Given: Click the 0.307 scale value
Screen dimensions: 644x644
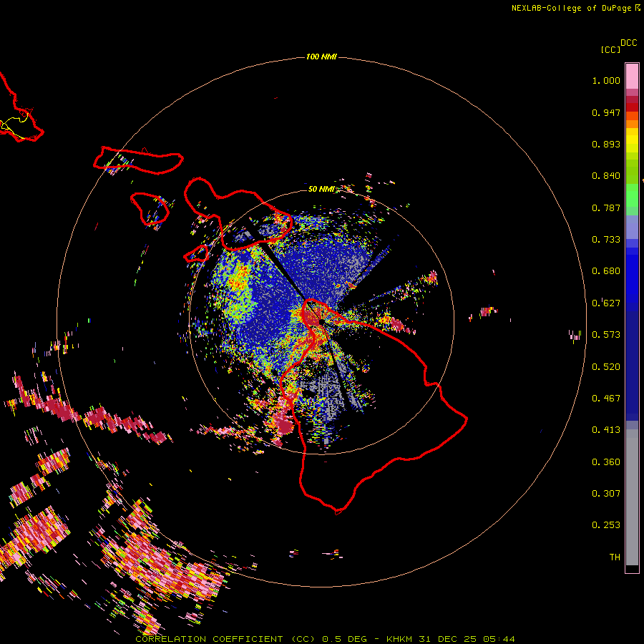Looking at the screenshot, I should pos(606,493).
